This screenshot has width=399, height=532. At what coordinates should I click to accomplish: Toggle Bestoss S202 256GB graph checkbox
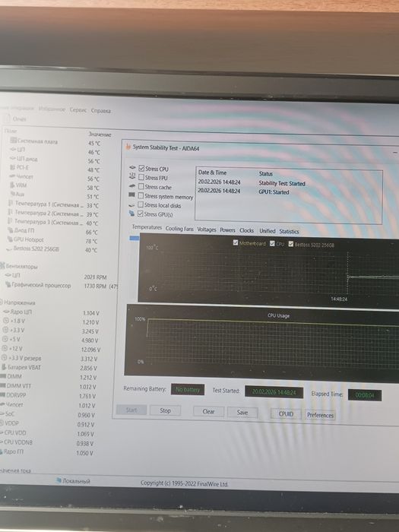click(291, 244)
